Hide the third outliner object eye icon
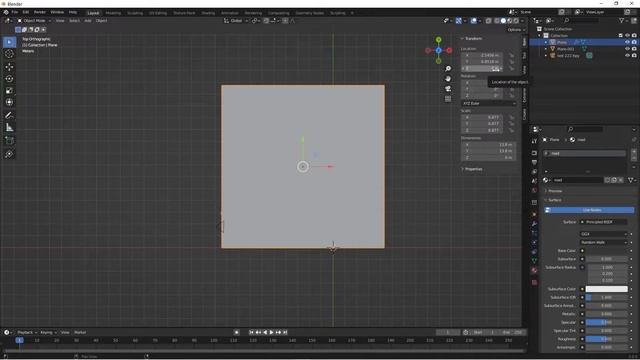 point(627,56)
